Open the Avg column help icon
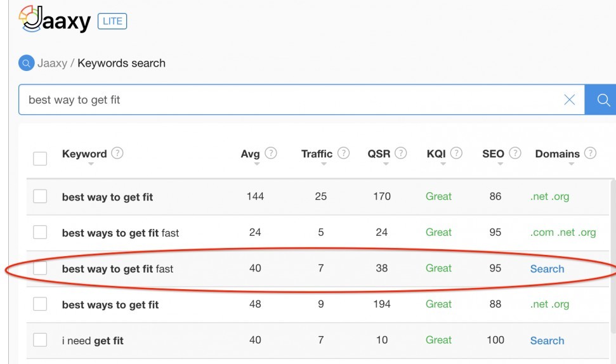616x364 pixels. pyautogui.click(x=271, y=153)
